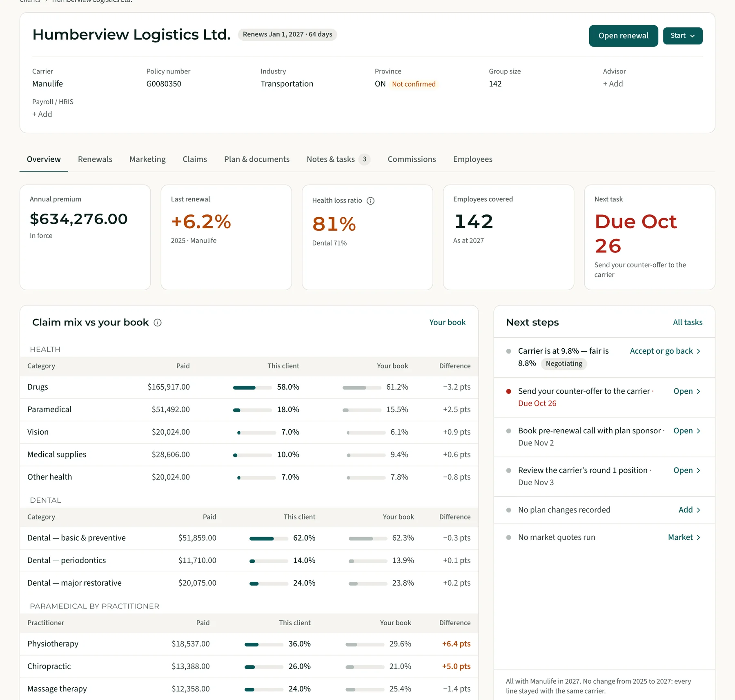
Task: Click policy number G0080350
Action: pyautogui.click(x=164, y=84)
